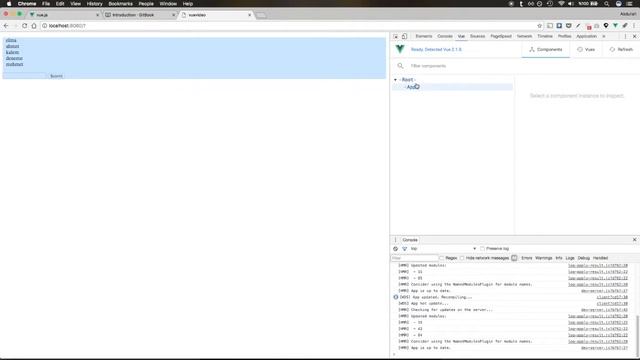
Task: Click the console vertical scrollbar
Action: point(637,335)
